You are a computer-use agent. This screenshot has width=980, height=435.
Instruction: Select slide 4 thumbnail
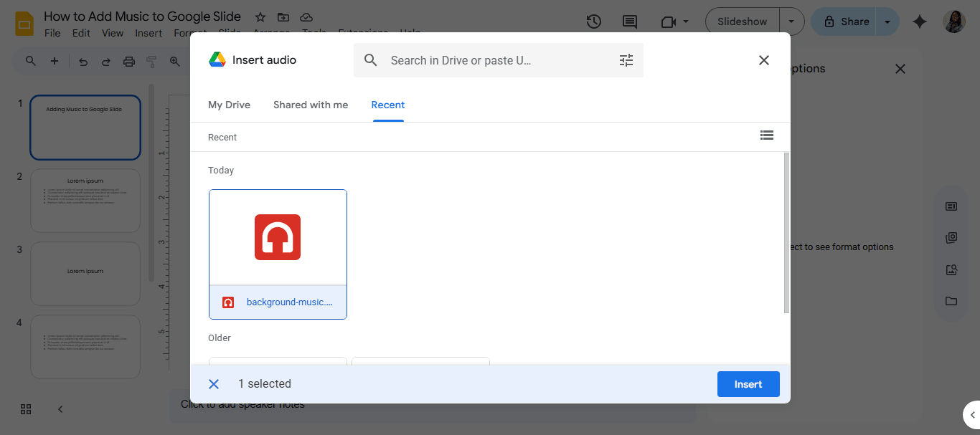pos(85,347)
